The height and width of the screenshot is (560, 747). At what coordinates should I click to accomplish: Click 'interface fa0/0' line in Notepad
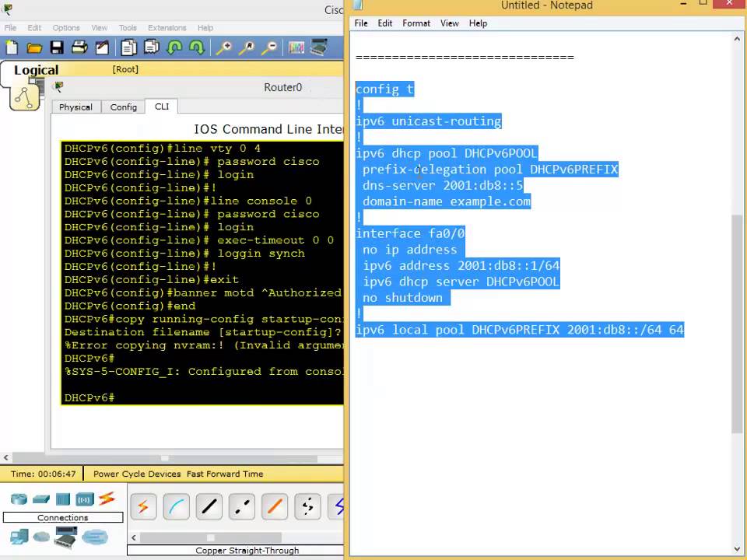410,233
